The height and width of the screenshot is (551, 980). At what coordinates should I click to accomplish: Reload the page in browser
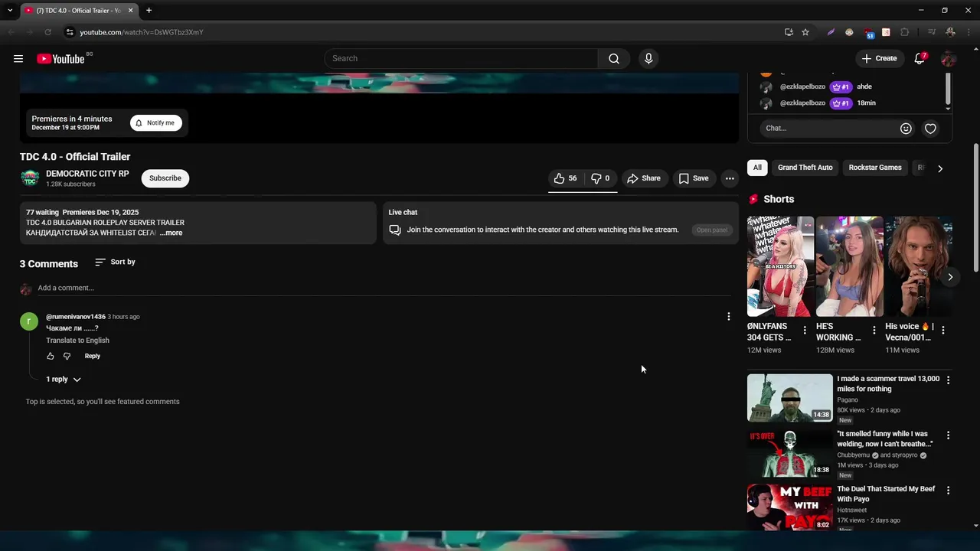(47, 32)
